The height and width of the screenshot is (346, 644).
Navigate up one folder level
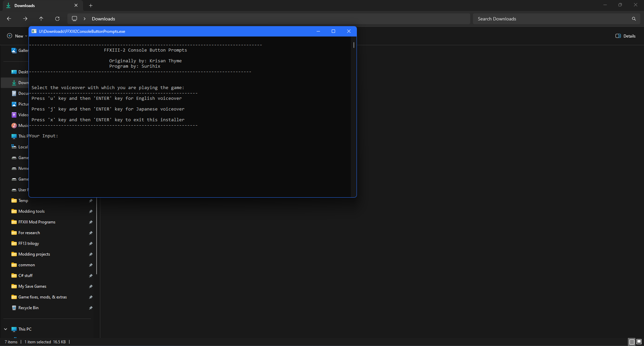point(41,19)
